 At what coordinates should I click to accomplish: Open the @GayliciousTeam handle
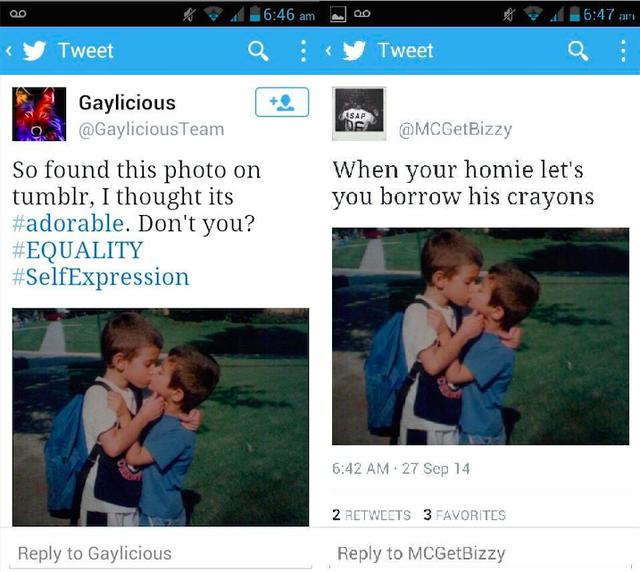(151, 129)
